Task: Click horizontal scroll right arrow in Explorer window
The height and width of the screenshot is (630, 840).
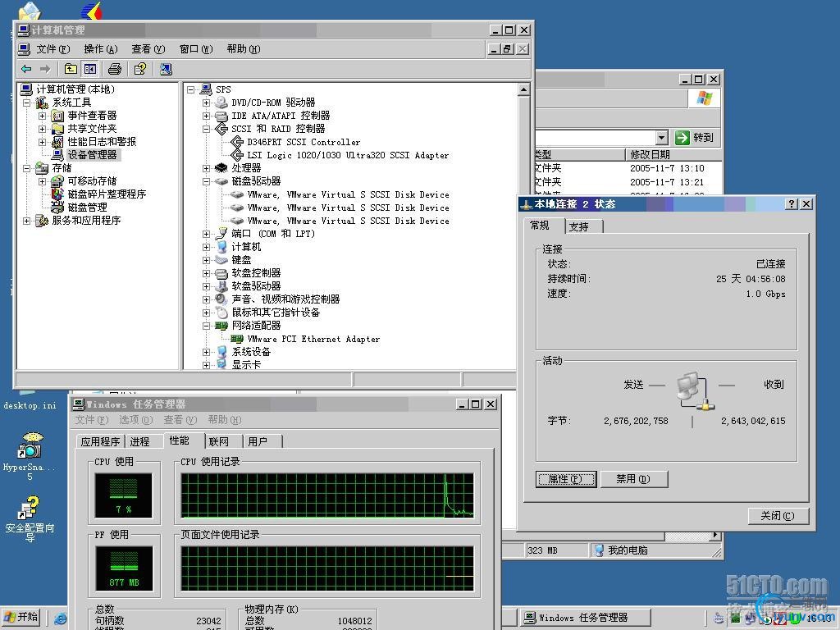Action: coord(715,535)
